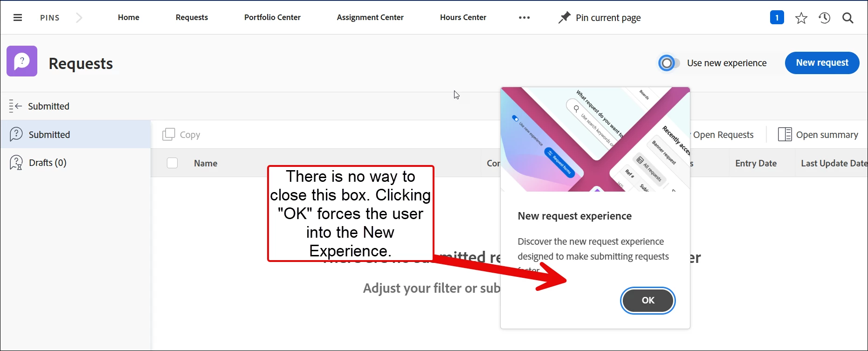This screenshot has height=351, width=868.
Task: Open the notifications badge
Action: click(777, 18)
